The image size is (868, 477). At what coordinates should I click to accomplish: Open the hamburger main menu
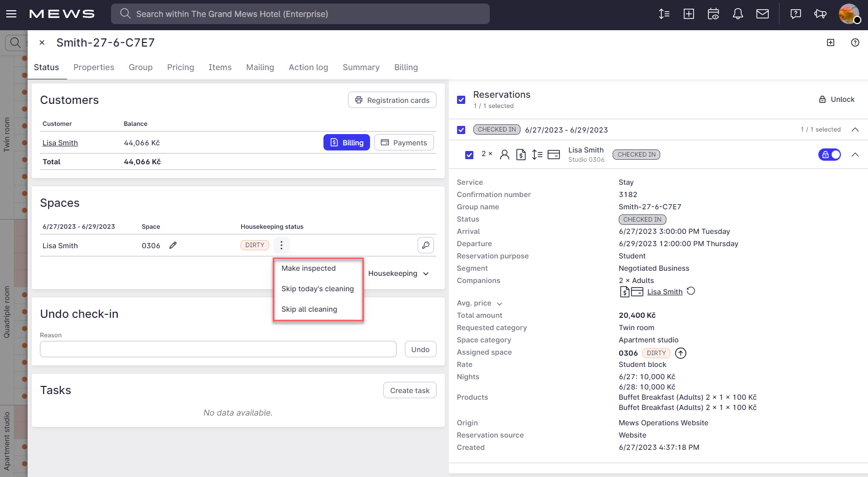[11, 14]
